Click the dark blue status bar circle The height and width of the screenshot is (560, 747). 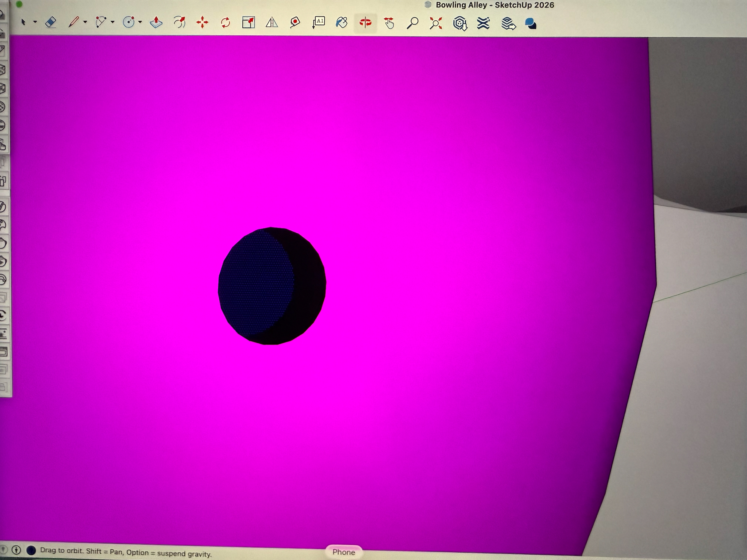(x=31, y=550)
